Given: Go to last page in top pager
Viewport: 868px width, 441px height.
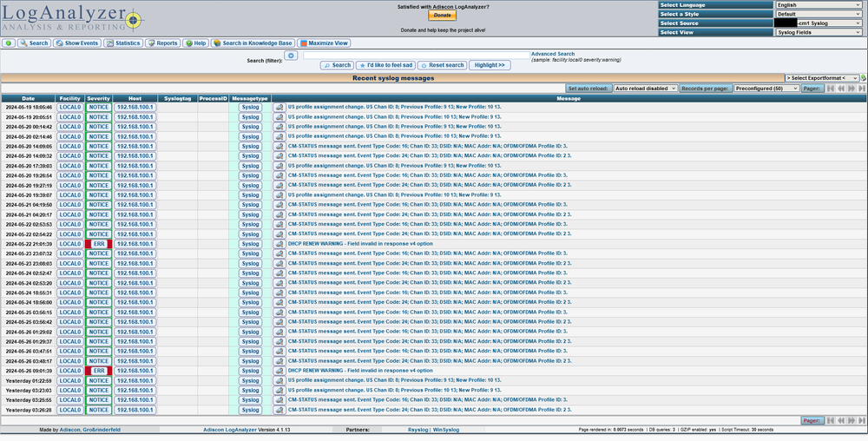Looking at the screenshot, I should [862, 89].
